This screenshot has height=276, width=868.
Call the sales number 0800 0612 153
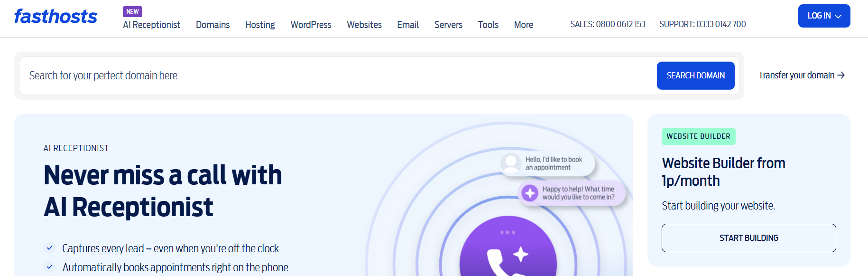coord(608,24)
